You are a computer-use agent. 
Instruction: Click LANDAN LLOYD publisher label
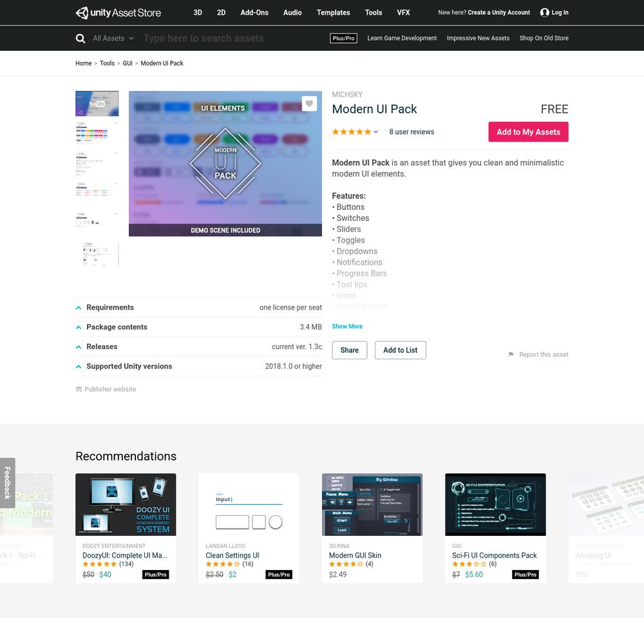(225, 546)
